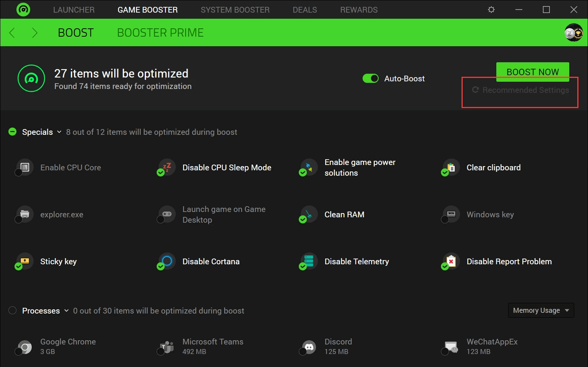
Task: Click the Disable CPU Sleep Mode icon
Action: (x=167, y=167)
